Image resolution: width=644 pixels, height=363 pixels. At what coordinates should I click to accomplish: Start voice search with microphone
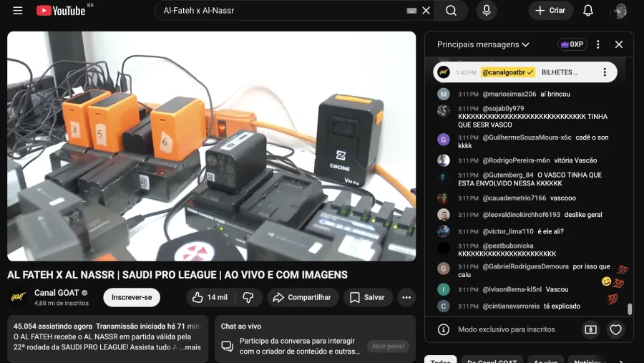pos(487,10)
